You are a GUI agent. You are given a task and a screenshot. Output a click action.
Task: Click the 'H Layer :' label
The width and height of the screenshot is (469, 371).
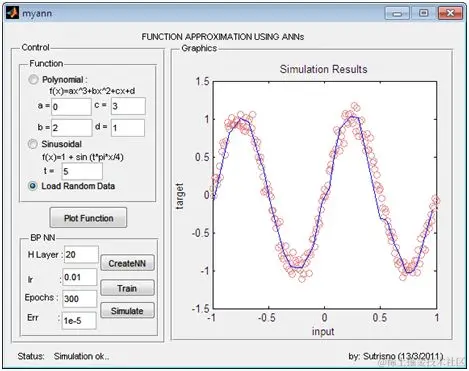(x=45, y=255)
